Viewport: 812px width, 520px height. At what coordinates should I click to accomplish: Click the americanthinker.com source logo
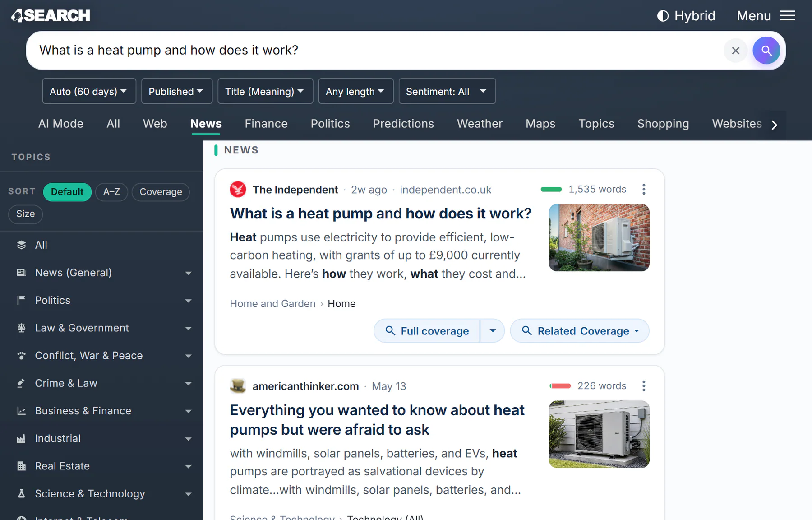tap(238, 386)
